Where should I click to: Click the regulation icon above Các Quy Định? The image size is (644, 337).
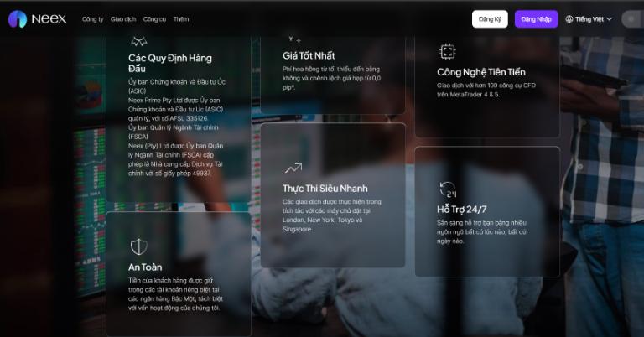coord(139,41)
